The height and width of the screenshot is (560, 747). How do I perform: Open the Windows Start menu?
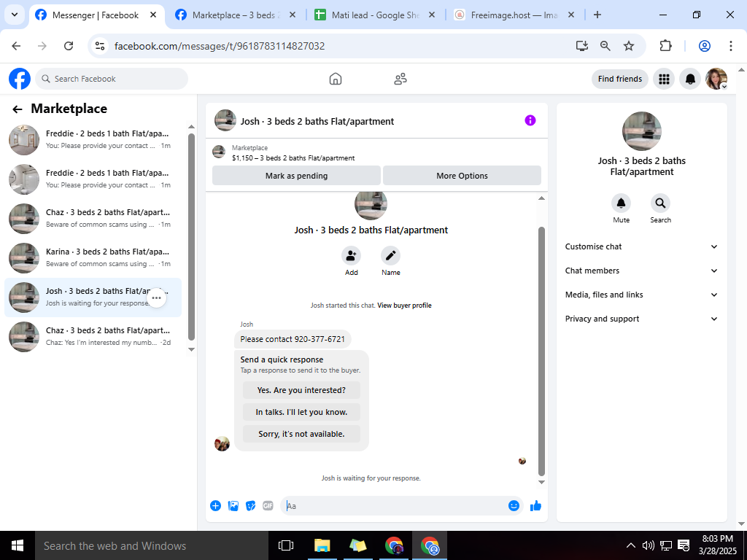18,545
